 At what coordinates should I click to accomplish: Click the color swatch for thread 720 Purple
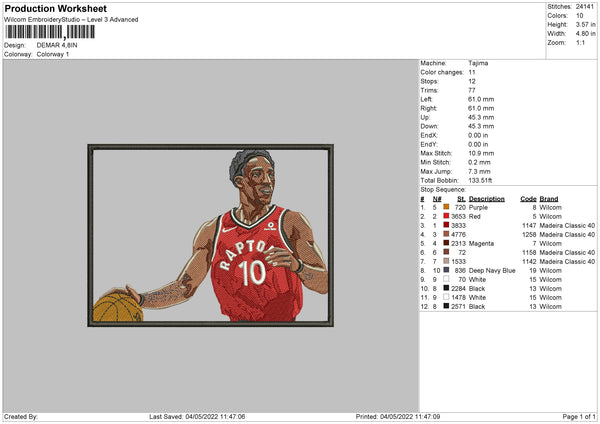coord(445,207)
